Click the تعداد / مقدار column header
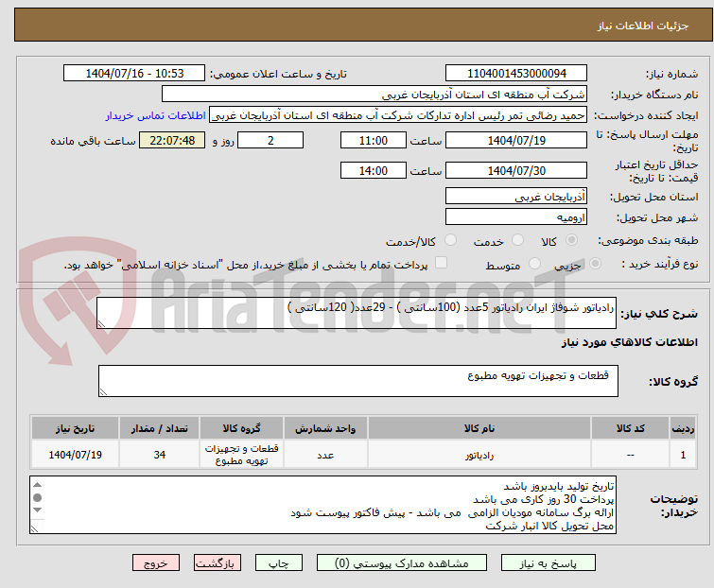Screen dimensions: 714x588 (160, 428)
